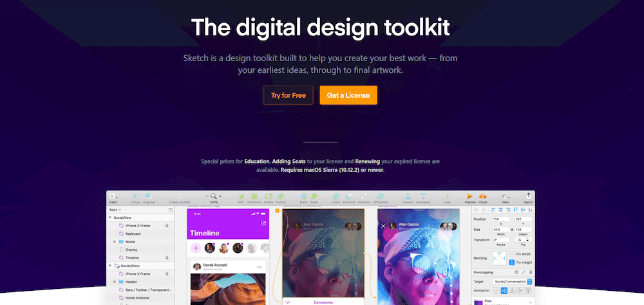Click the Export icon
This screenshot has width=644, height=305.
click(x=529, y=196)
